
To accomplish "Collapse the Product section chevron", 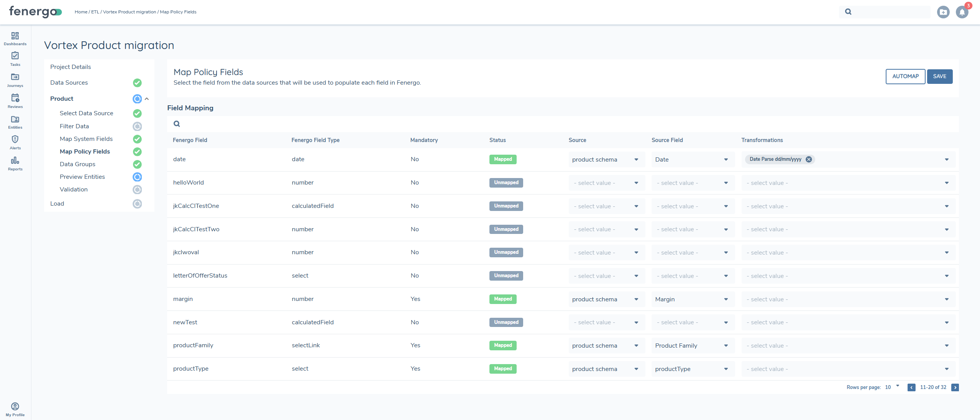I will [x=147, y=99].
